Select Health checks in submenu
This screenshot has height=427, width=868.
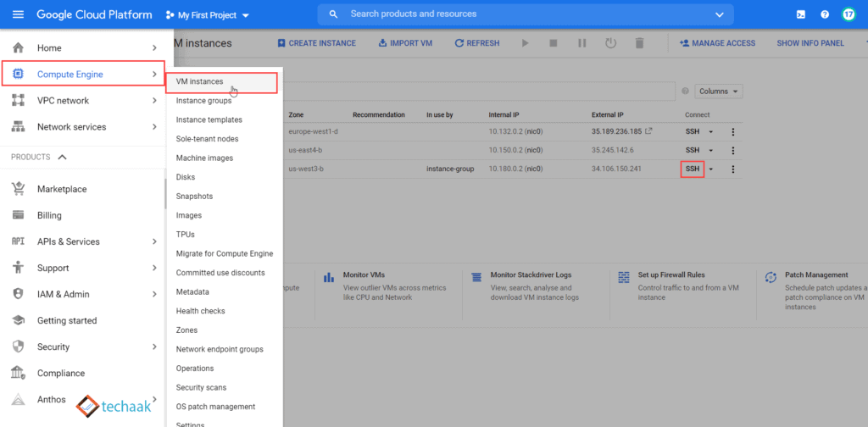click(200, 311)
